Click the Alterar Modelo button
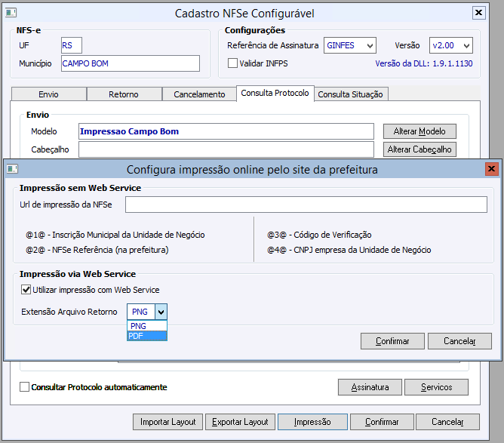504x443 pixels. [x=419, y=131]
